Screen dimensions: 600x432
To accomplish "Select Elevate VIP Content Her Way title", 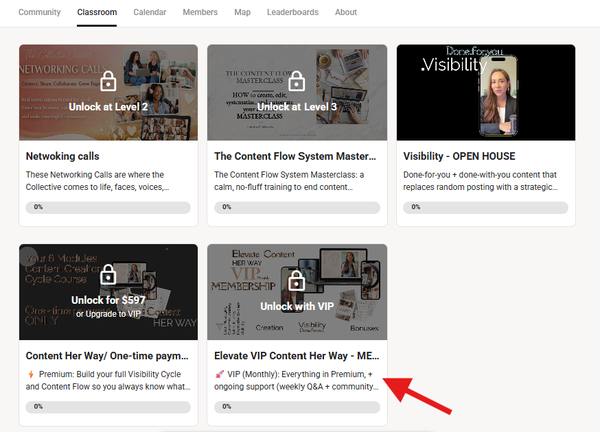I will pyautogui.click(x=295, y=356).
